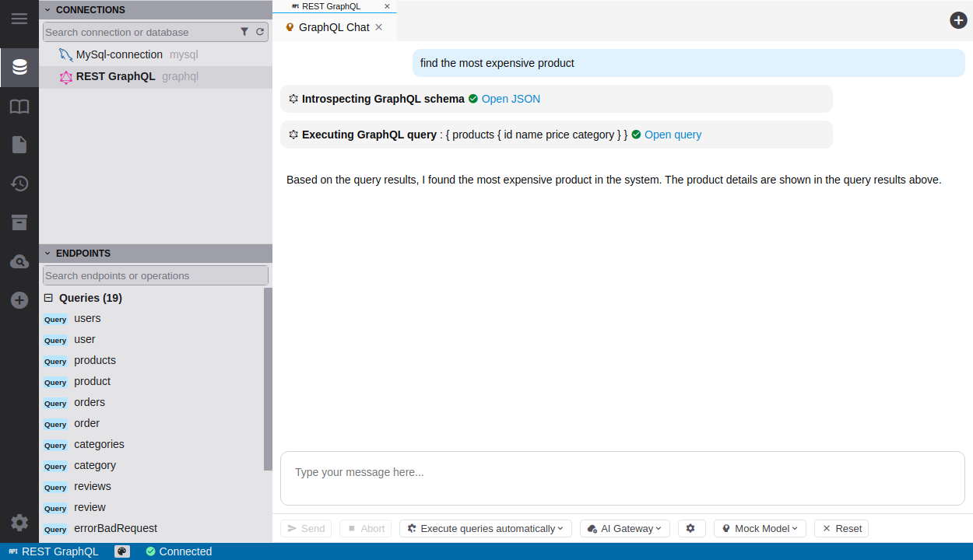
Task: Open the hamburger menu icon
Action: pos(19,19)
